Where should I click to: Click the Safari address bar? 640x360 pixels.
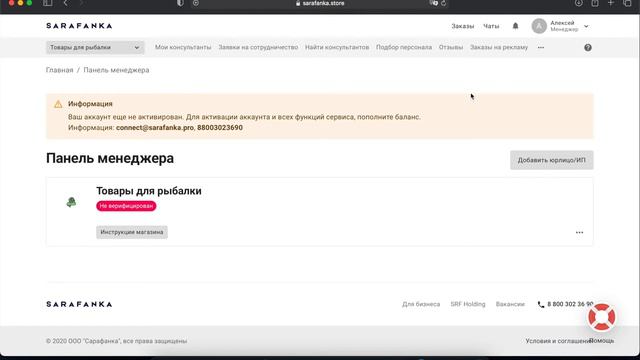[320, 3]
